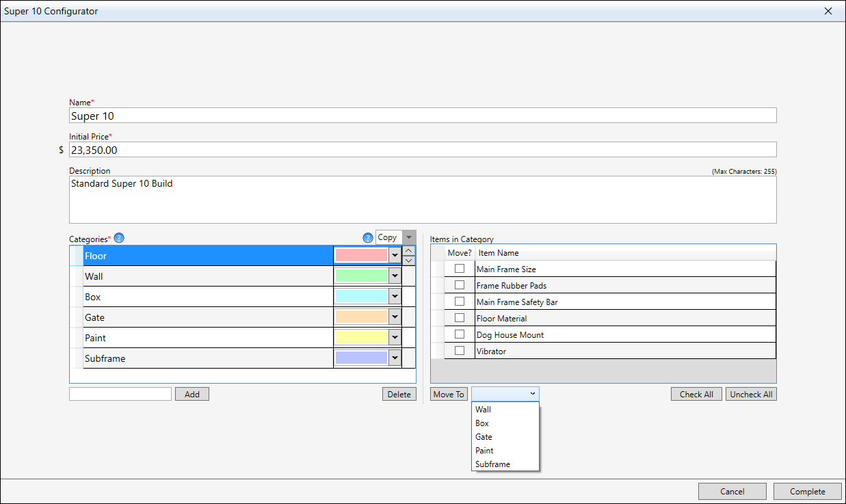Click the help icon beside Categories label

(119, 238)
